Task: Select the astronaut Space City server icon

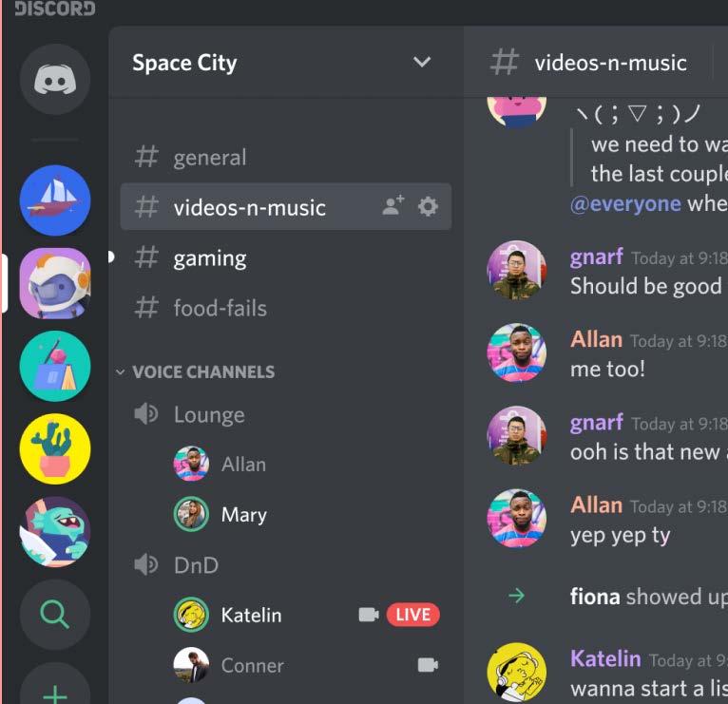Action: (x=55, y=283)
